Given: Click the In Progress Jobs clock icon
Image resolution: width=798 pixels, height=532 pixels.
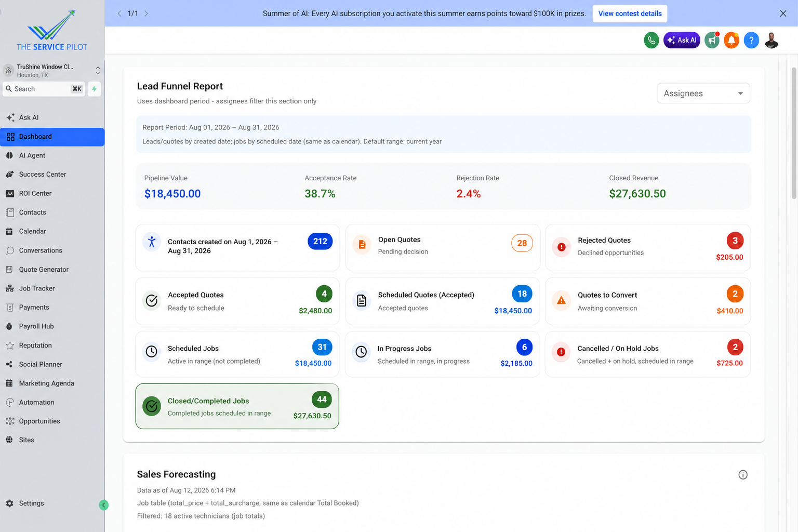Looking at the screenshot, I should tap(361, 352).
